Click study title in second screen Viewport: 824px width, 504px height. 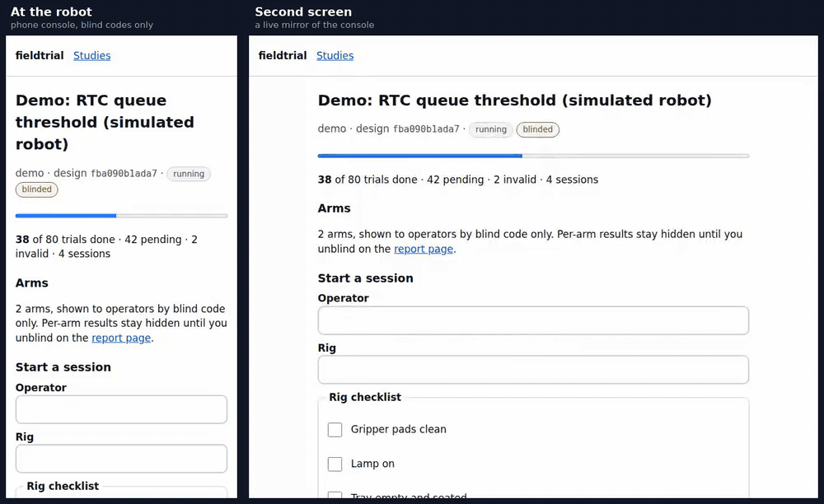click(514, 100)
